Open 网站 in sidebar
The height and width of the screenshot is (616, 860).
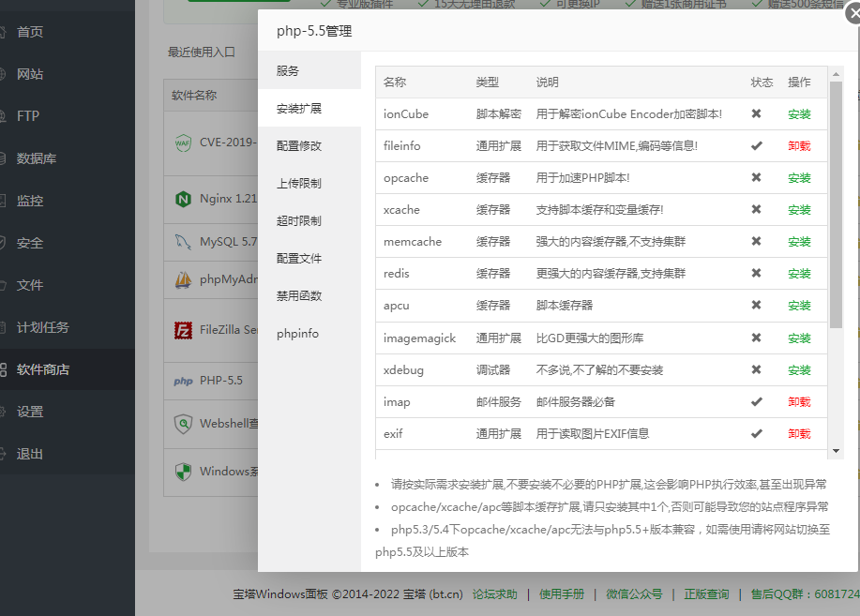68,74
